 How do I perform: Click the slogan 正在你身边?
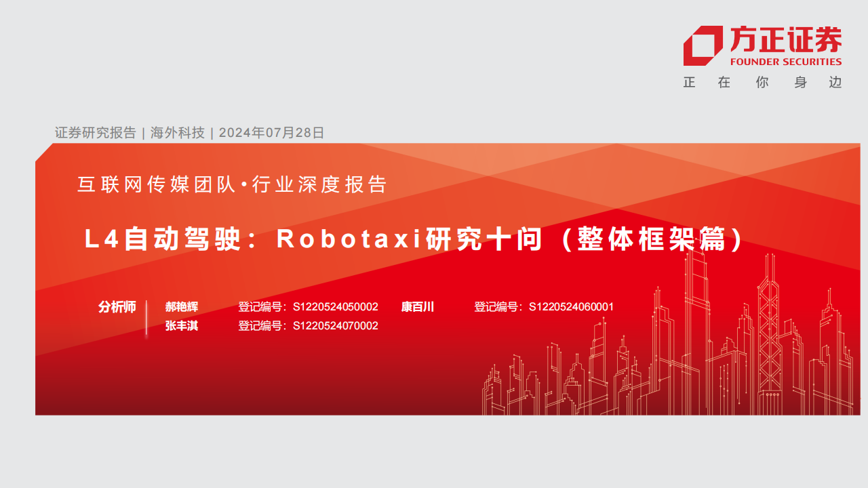point(762,82)
